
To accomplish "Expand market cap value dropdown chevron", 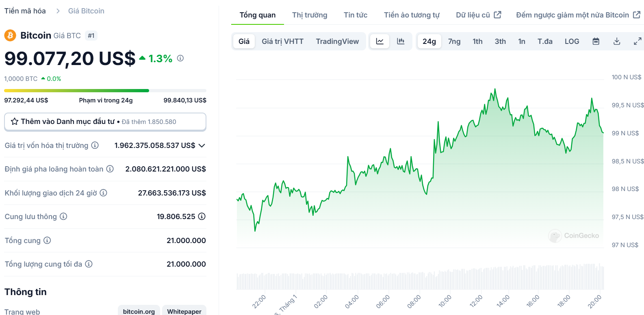I will (202, 146).
